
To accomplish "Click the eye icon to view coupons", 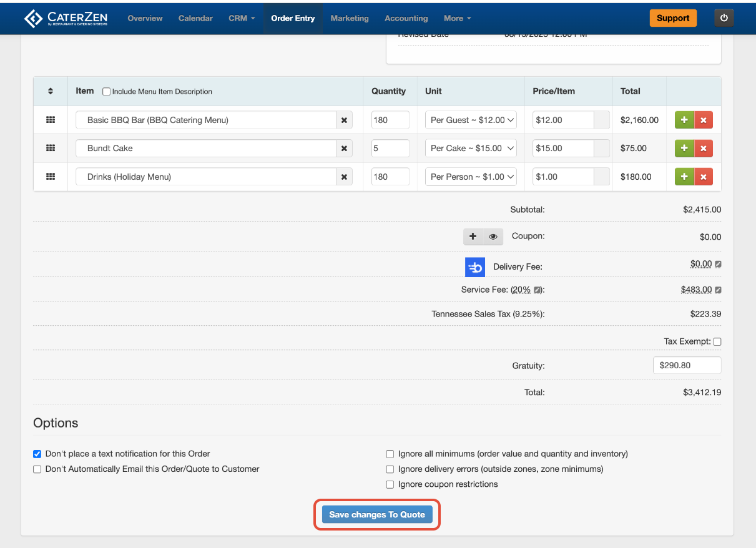I will pos(493,237).
